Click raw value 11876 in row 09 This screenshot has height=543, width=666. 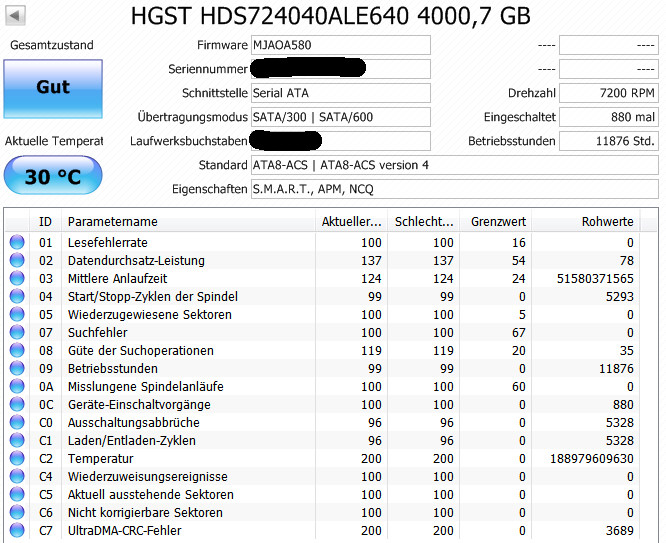pyautogui.click(x=616, y=369)
